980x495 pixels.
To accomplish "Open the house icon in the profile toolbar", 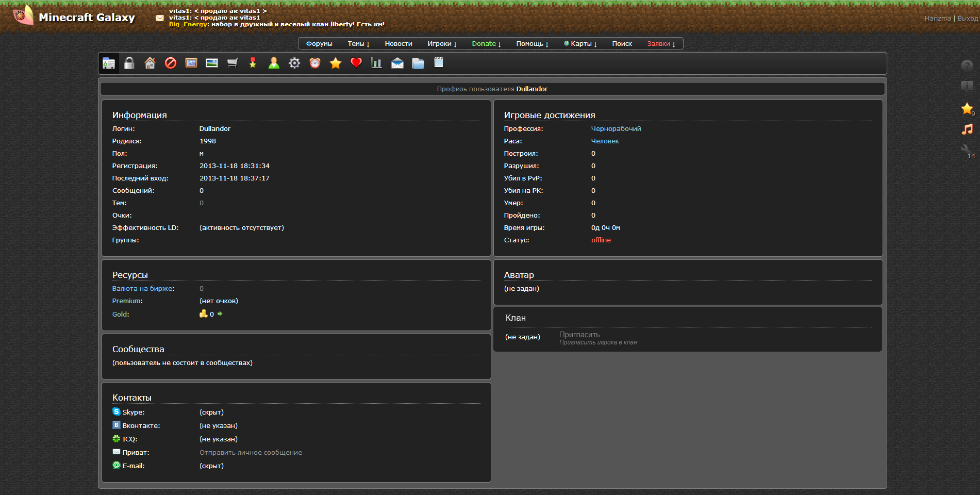I will coord(150,63).
